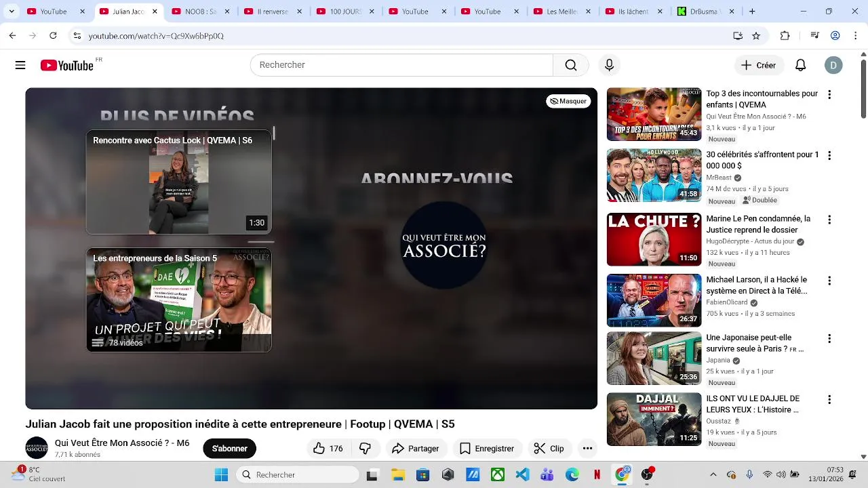Open File Explorer from the taskbar
The width and height of the screenshot is (868, 488).
pos(397,474)
